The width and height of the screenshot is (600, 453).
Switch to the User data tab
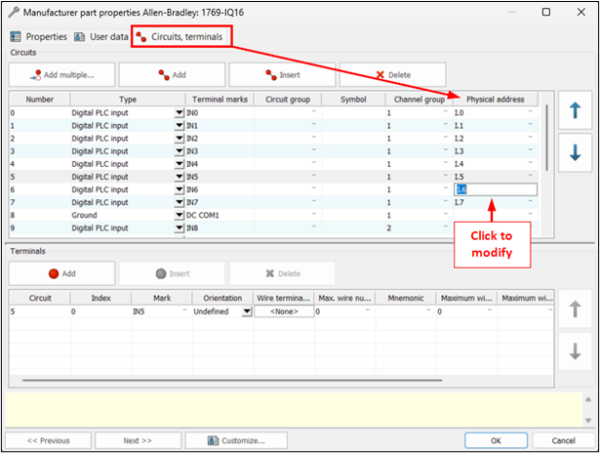101,37
